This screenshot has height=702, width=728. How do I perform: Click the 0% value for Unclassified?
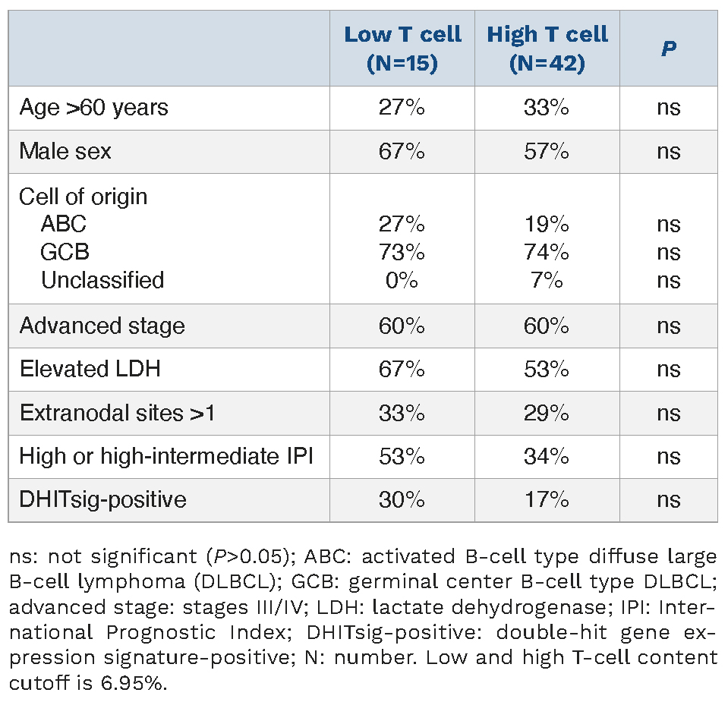click(x=402, y=280)
